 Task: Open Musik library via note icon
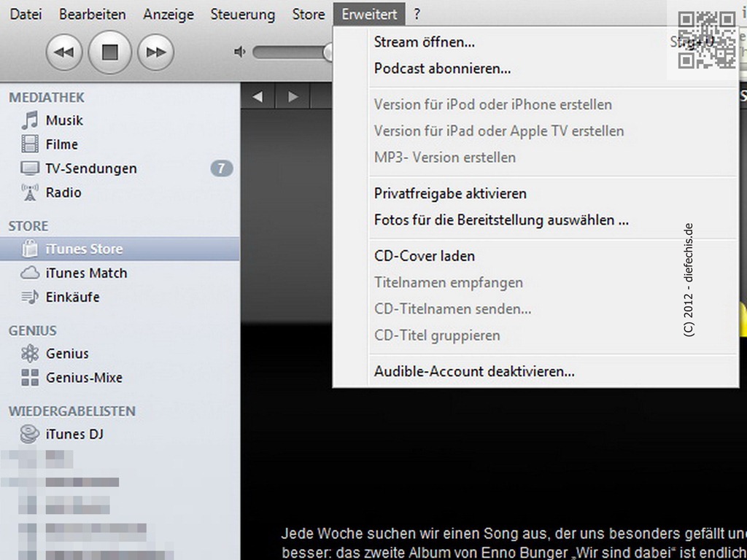click(x=30, y=120)
